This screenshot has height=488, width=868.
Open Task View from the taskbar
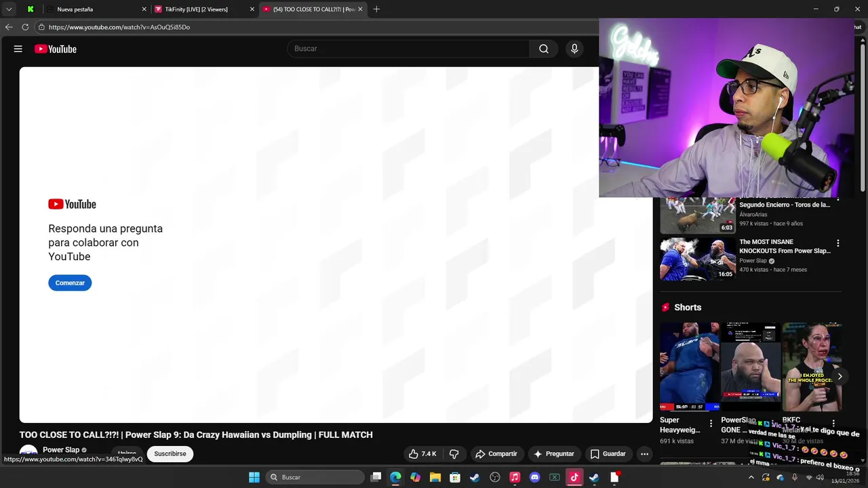(376, 477)
